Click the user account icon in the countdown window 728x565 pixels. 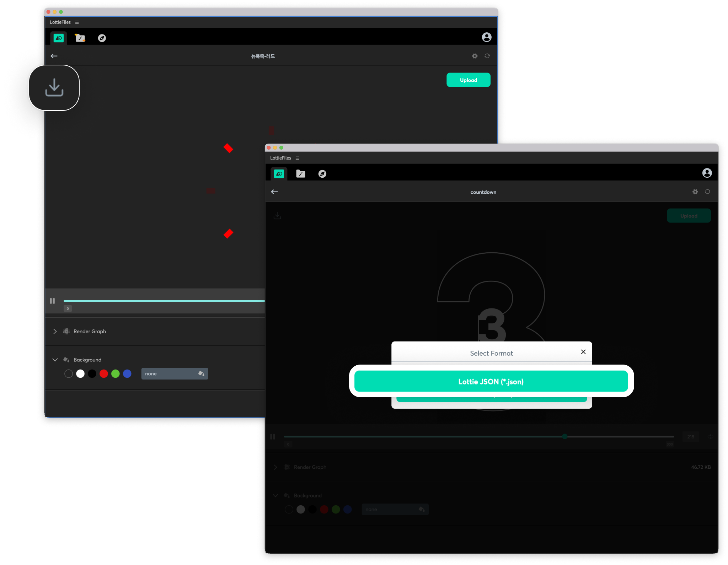[x=707, y=173]
